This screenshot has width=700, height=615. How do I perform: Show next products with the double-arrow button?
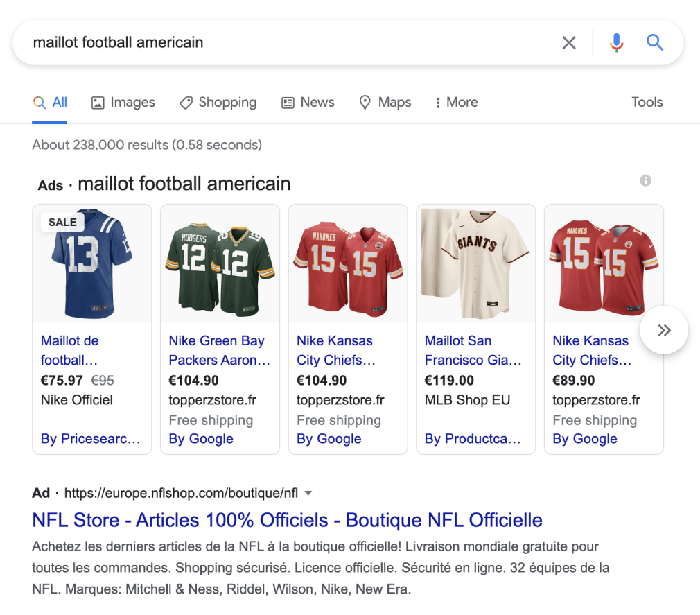point(664,331)
